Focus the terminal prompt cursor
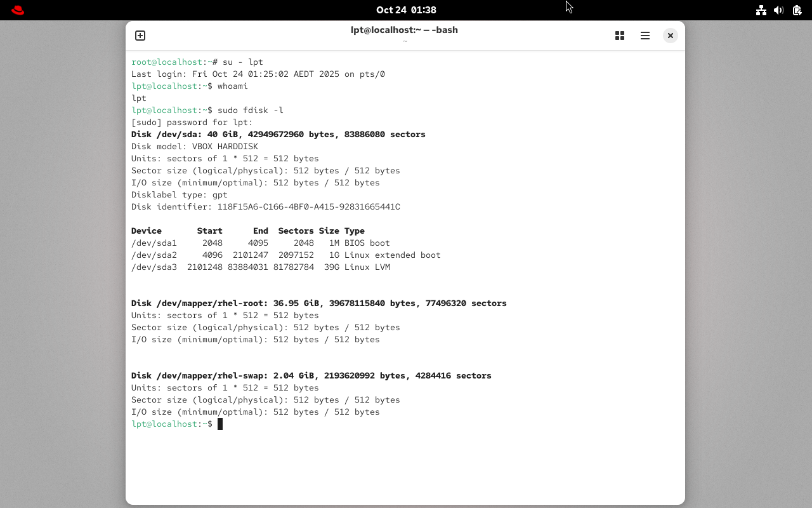 [220, 424]
